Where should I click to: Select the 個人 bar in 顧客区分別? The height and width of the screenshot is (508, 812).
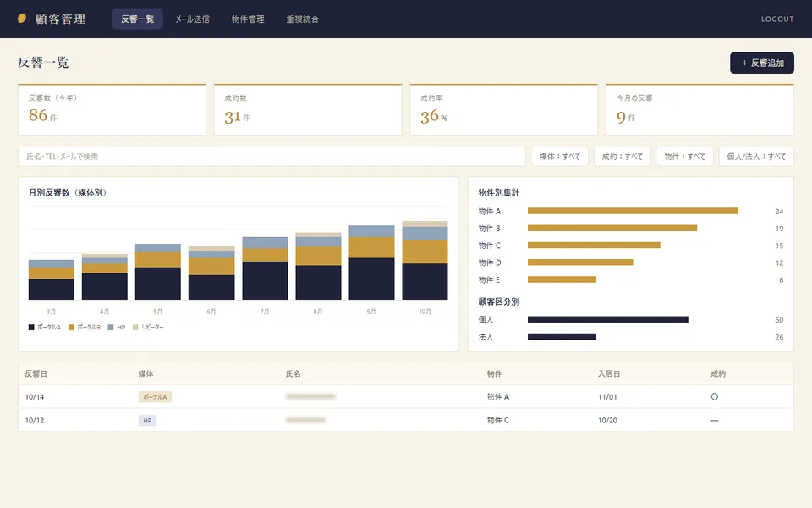coord(608,320)
